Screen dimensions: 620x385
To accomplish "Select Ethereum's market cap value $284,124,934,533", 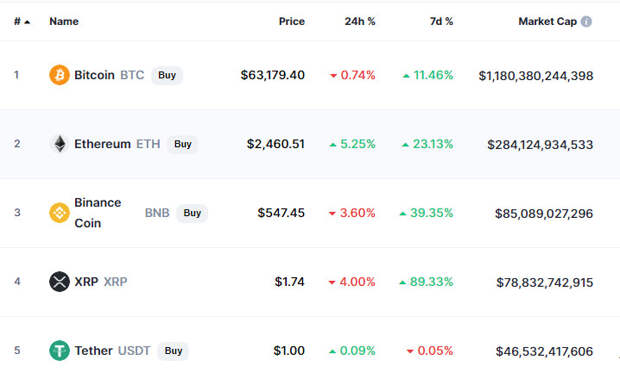I will (x=540, y=145).
